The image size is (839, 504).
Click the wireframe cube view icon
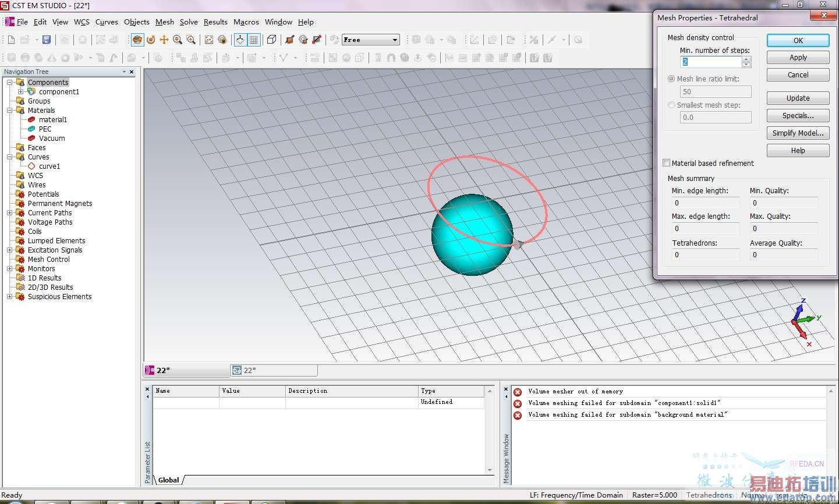[271, 40]
